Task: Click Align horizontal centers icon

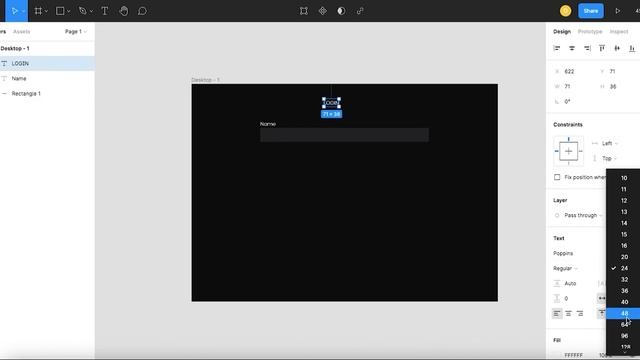Action: (572, 48)
